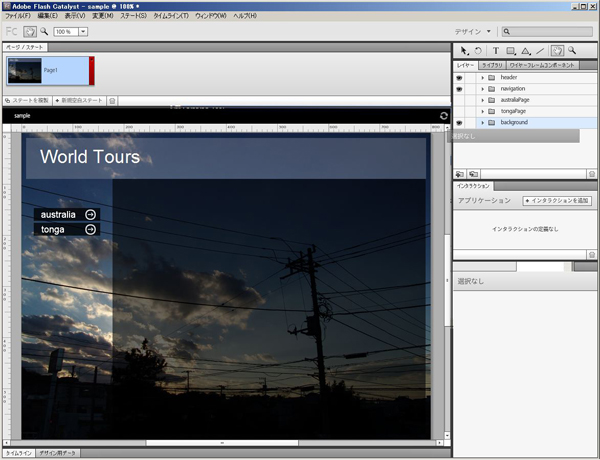Open ファイル(F) menu
Screen dimensions: 600x460
click(18, 16)
